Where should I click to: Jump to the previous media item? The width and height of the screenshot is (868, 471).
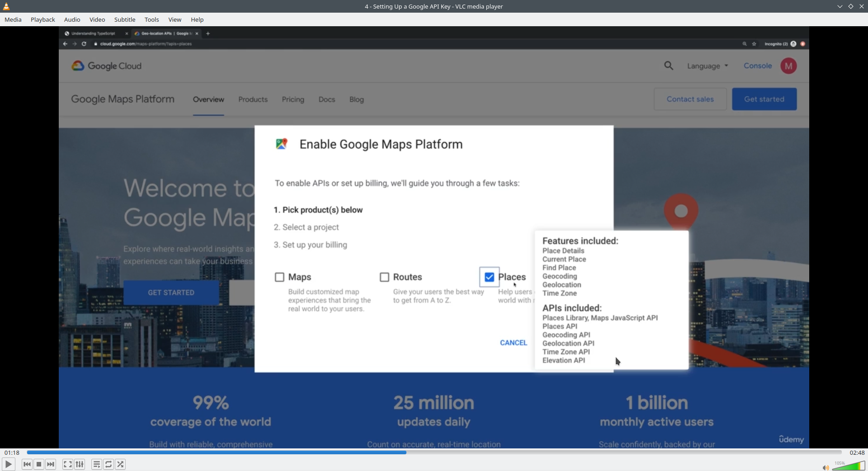(x=27, y=464)
